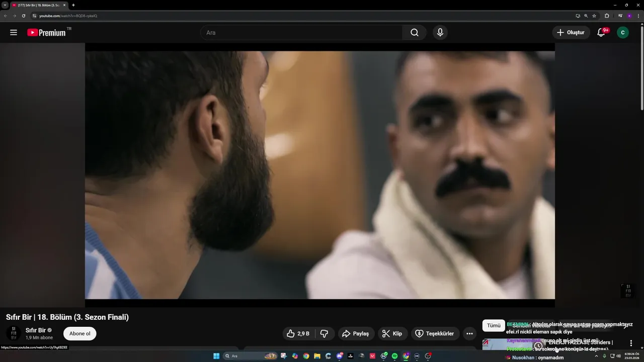644x362 pixels.
Task: Open Sıfır Bir channel avatar
Action: coord(14,333)
